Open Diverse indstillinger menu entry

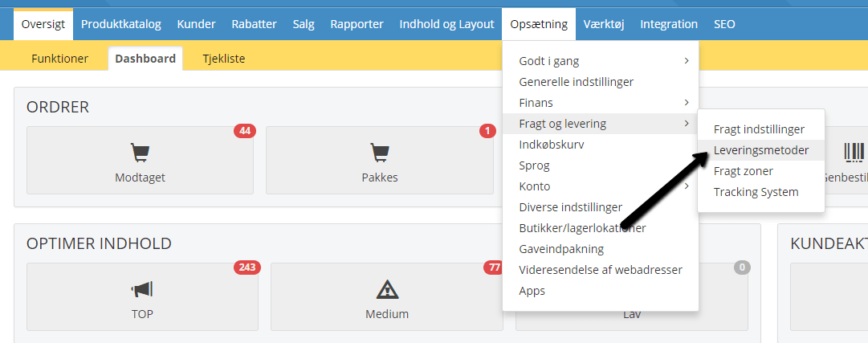[601, 207]
